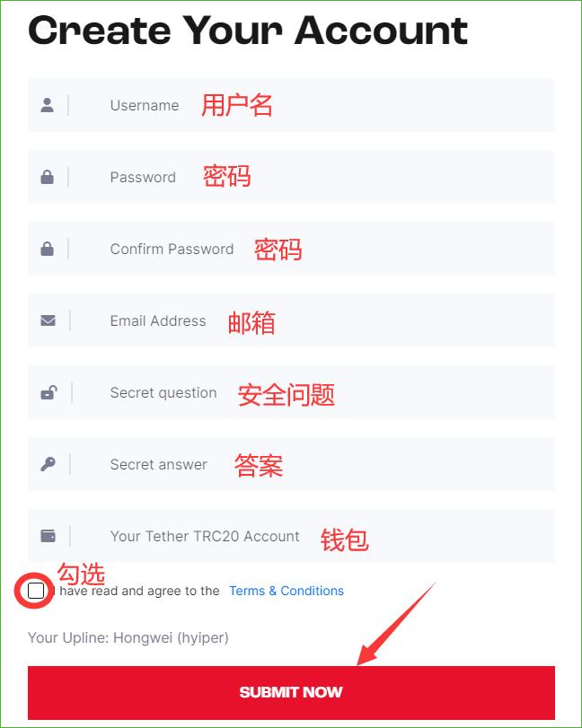Viewport: 582px width, 728px height.
Task: Select the Email Address field
Action: pos(291,320)
